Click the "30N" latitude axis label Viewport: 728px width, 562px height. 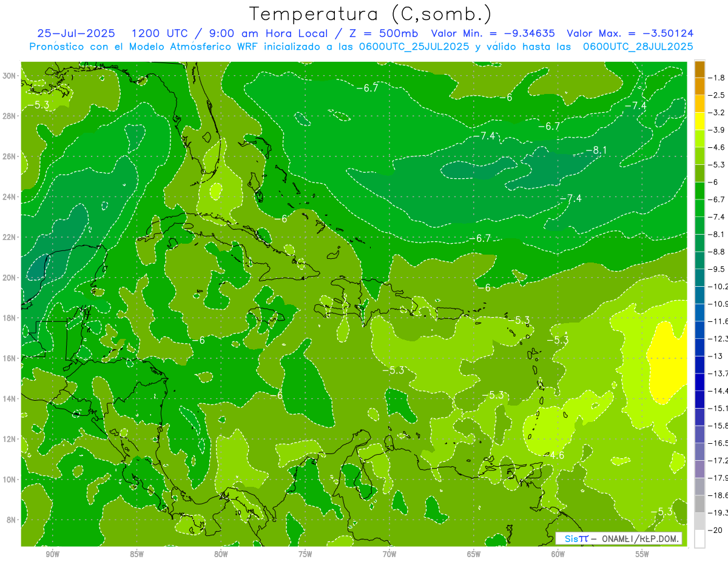click(10, 75)
